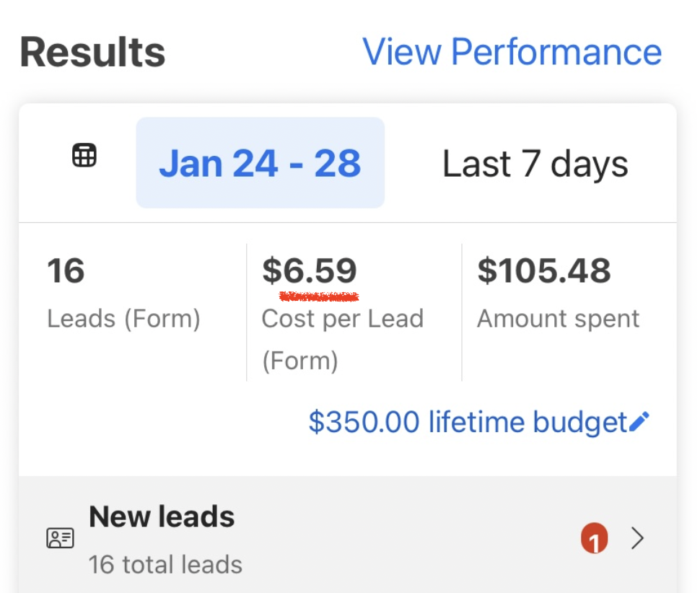The height and width of the screenshot is (593, 700).
Task: Tap the Amount spent figure $105.48
Action: pos(545,270)
